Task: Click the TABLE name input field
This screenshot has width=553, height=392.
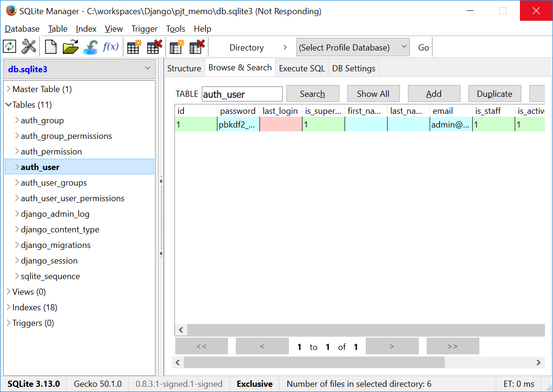Action: (242, 94)
